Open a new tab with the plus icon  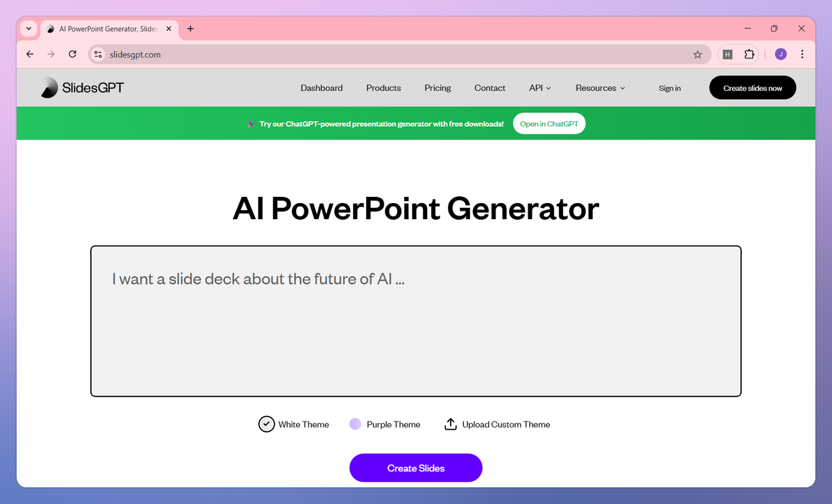pyautogui.click(x=191, y=28)
